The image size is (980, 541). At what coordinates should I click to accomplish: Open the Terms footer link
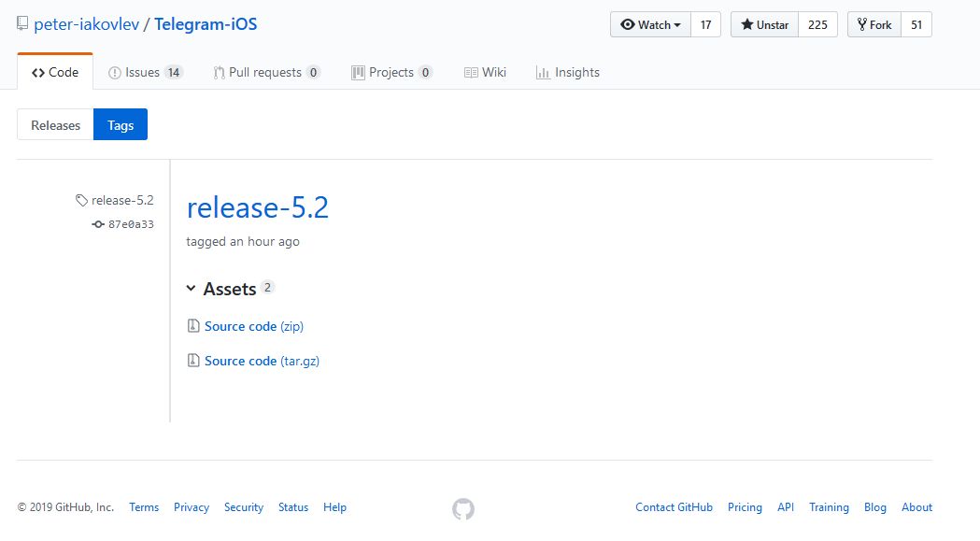[x=144, y=507]
